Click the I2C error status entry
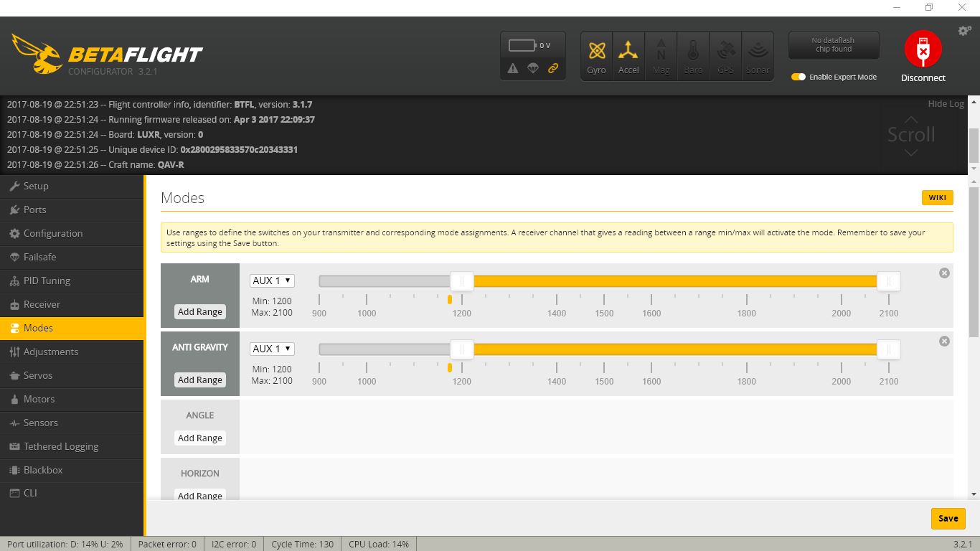Image resolution: width=980 pixels, height=551 pixels. point(234,544)
